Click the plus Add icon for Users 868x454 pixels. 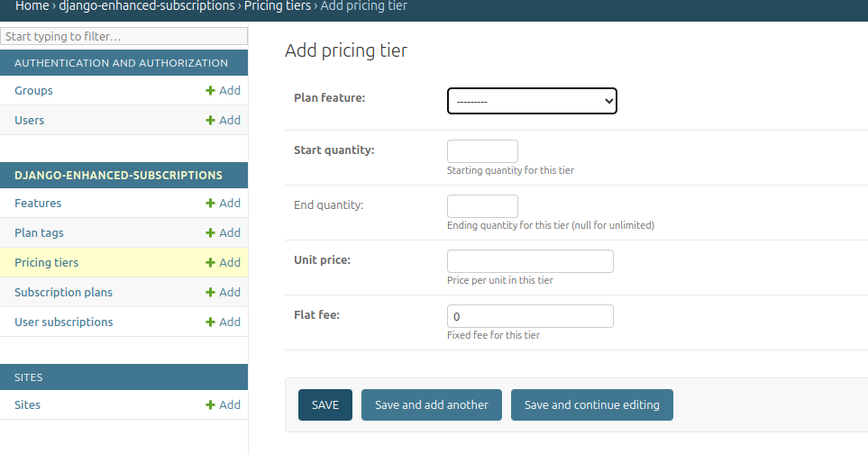click(x=210, y=121)
